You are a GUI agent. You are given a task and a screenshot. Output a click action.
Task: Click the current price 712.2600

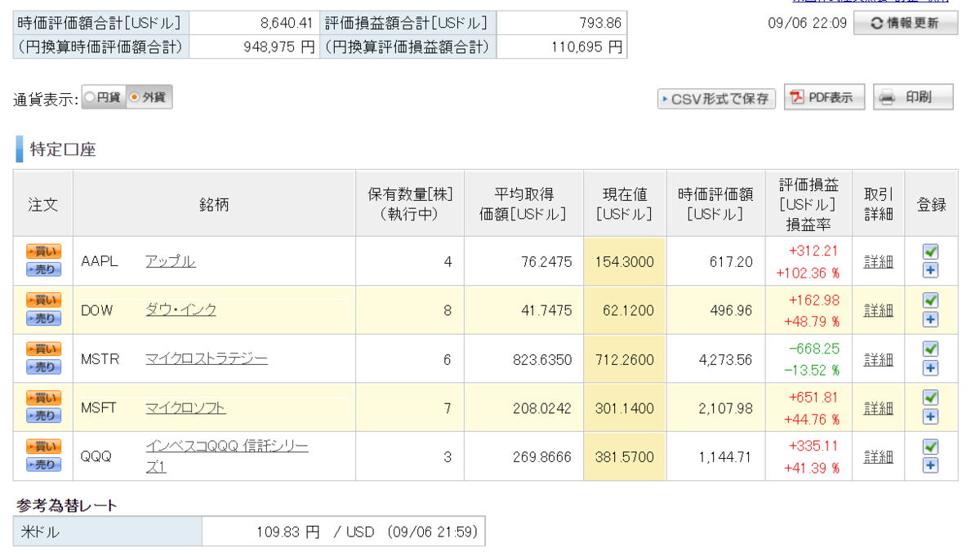pos(625,359)
